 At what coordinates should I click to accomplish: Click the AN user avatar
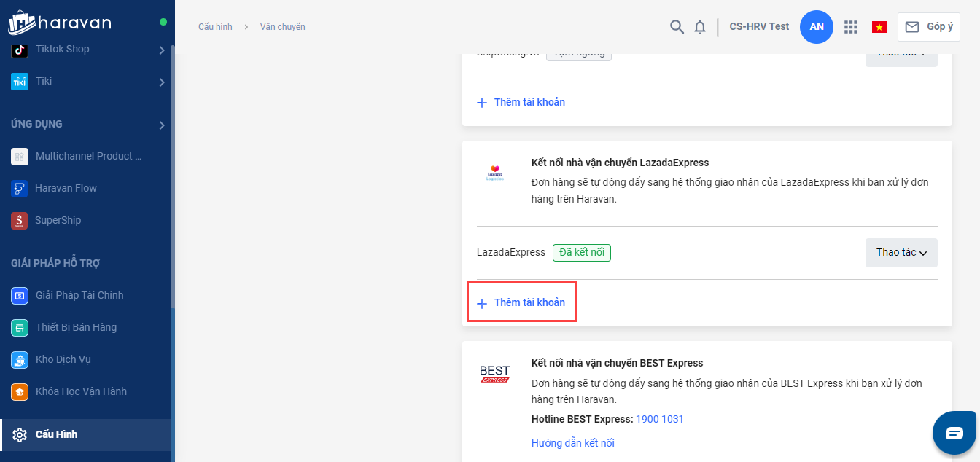pos(816,27)
